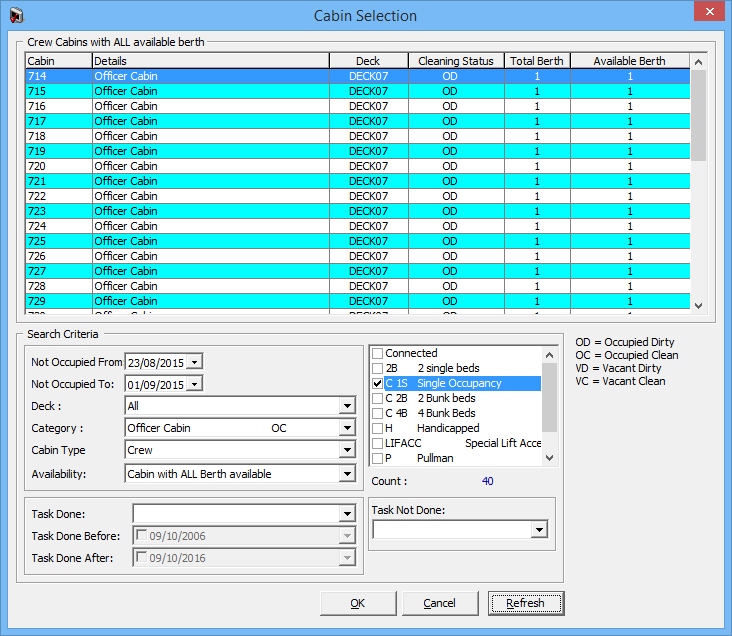Click the Total Berth column header
The width and height of the screenshot is (732, 636).
click(x=537, y=61)
